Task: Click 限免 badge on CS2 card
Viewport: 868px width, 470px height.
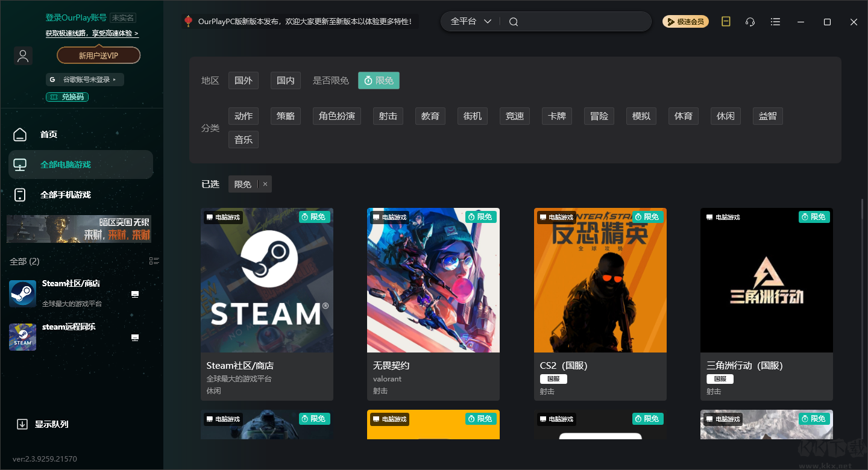Action: [x=648, y=217]
